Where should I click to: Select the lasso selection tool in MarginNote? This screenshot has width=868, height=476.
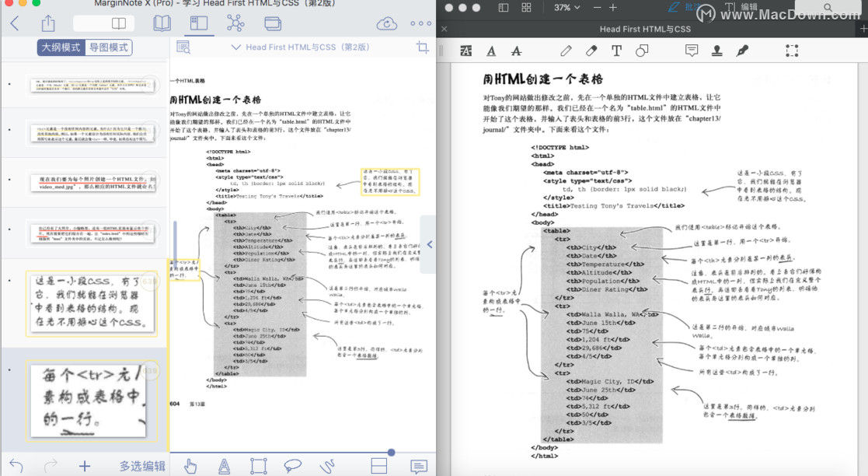(x=292, y=466)
